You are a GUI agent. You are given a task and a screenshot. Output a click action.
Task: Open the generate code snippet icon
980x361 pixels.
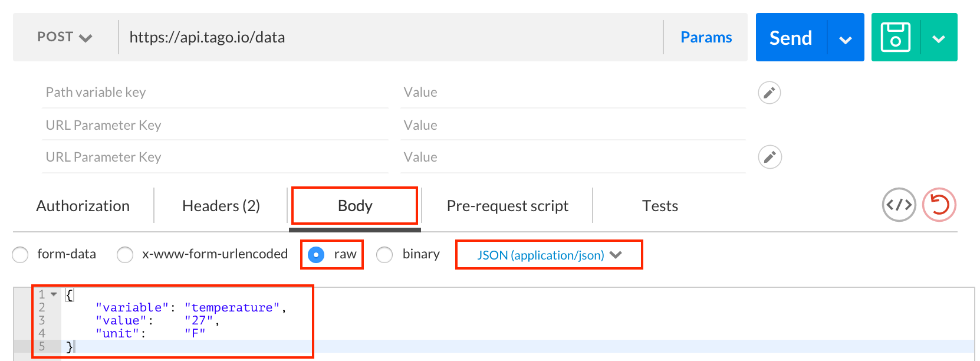899,205
